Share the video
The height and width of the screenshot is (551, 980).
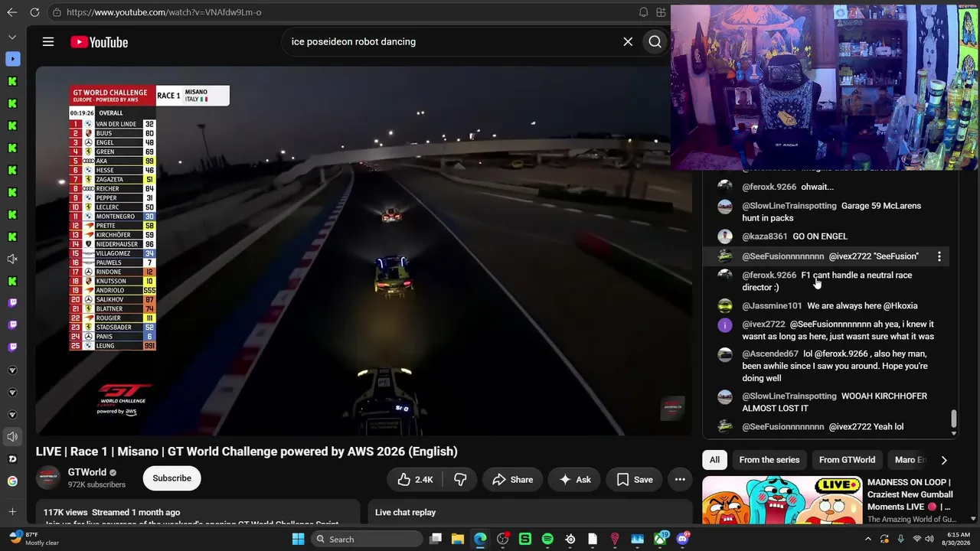[x=512, y=480]
